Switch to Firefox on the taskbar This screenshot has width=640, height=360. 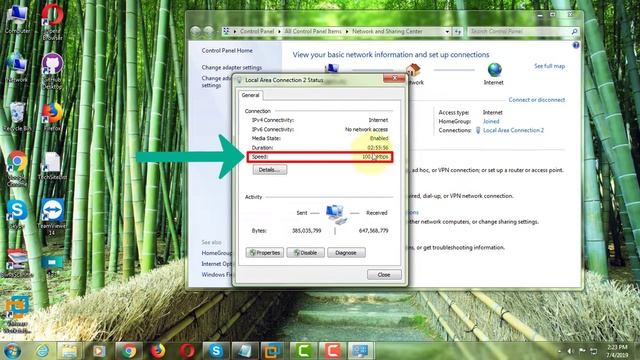(x=158, y=351)
